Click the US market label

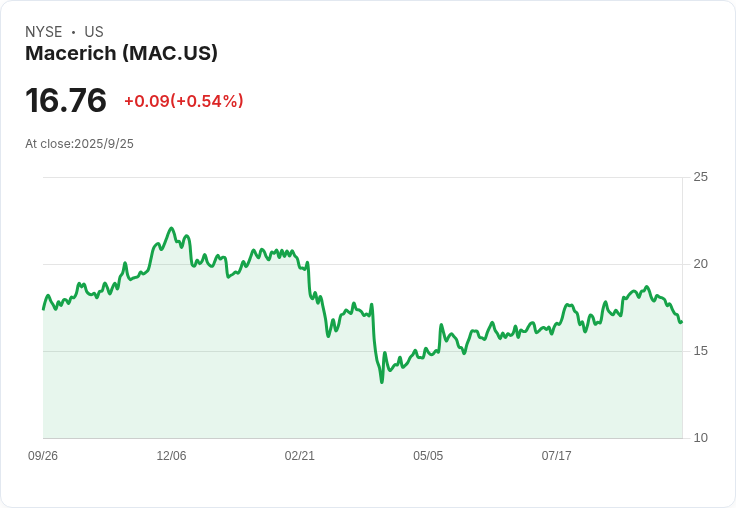tap(94, 32)
